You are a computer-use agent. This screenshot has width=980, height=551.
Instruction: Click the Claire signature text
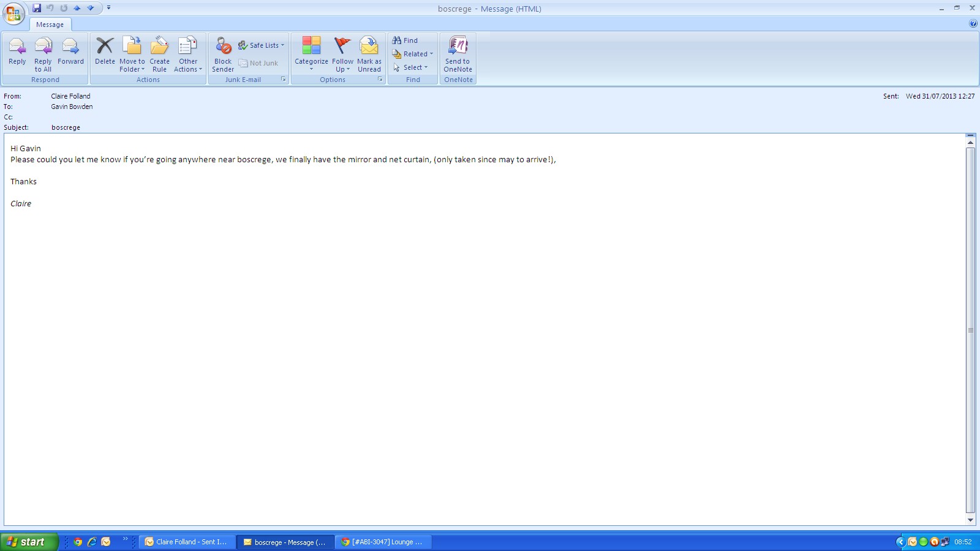pyautogui.click(x=21, y=203)
